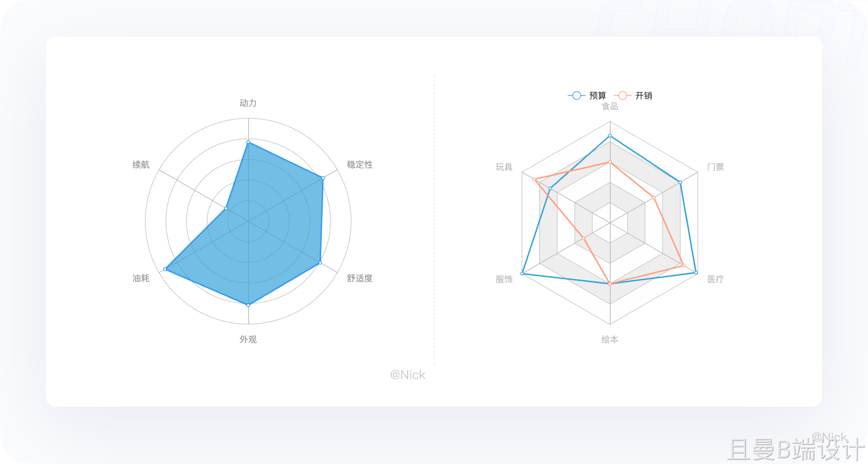Image resolution: width=868 pixels, height=464 pixels.
Task: Select the 外观 data point marker
Action: [248, 305]
